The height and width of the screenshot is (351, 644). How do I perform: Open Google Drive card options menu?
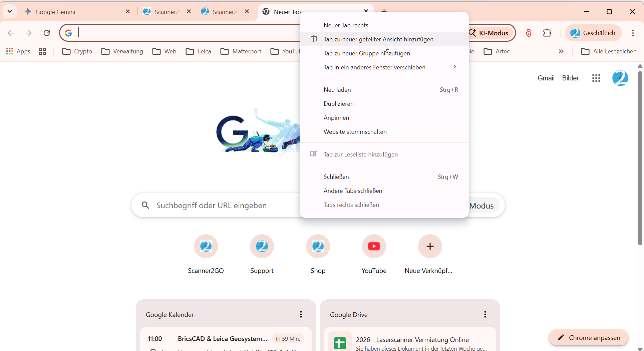(485, 314)
